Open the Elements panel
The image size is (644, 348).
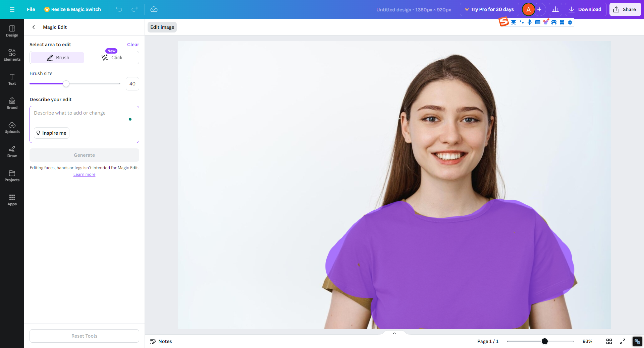12,55
